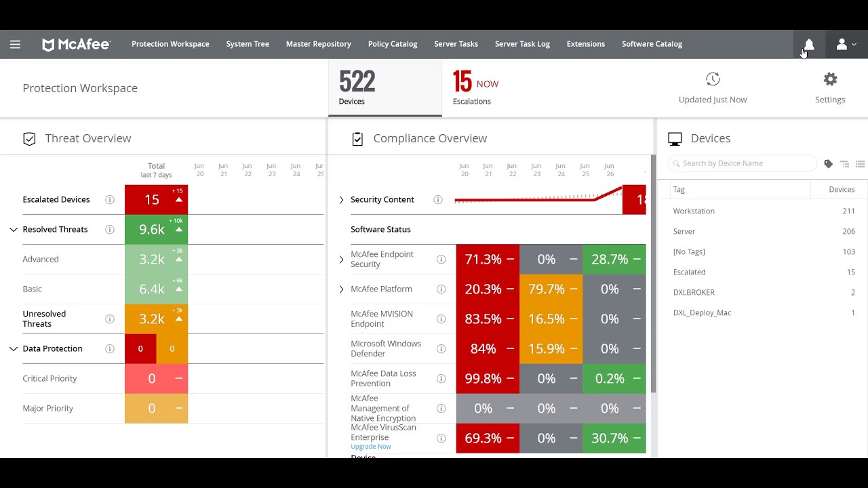Expand the Security Content row
Image resolution: width=868 pixels, height=488 pixels.
(341, 200)
